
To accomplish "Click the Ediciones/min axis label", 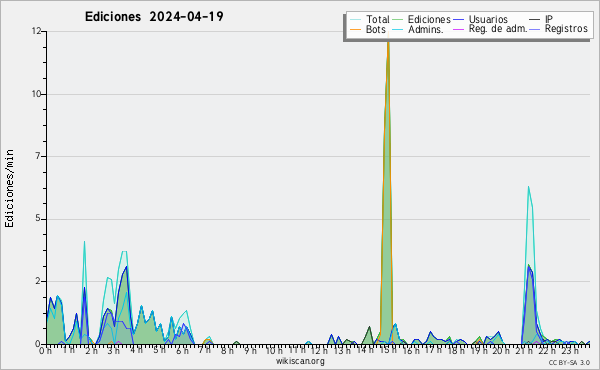I will coord(9,188).
